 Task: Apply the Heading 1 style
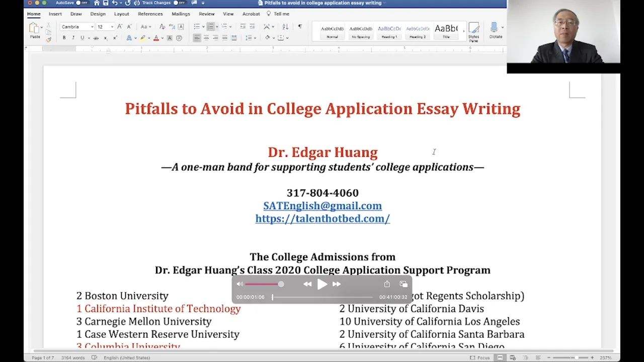(x=389, y=31)
